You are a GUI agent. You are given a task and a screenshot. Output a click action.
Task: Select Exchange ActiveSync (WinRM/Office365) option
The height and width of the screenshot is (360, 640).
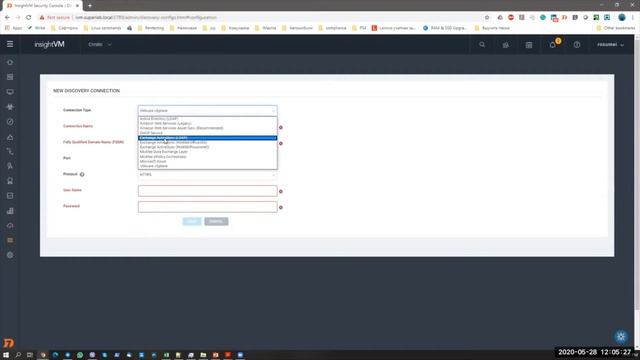(x=207, y=142)
